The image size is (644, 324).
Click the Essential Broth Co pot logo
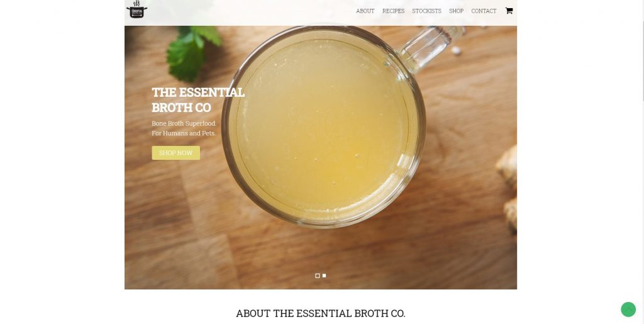point(136,9)
